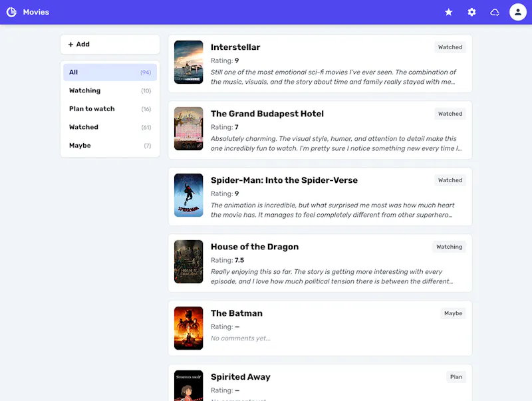Open the user profile avatar
Image resolution: width=532 pixels, height=401 pixels.
[518, 12]
